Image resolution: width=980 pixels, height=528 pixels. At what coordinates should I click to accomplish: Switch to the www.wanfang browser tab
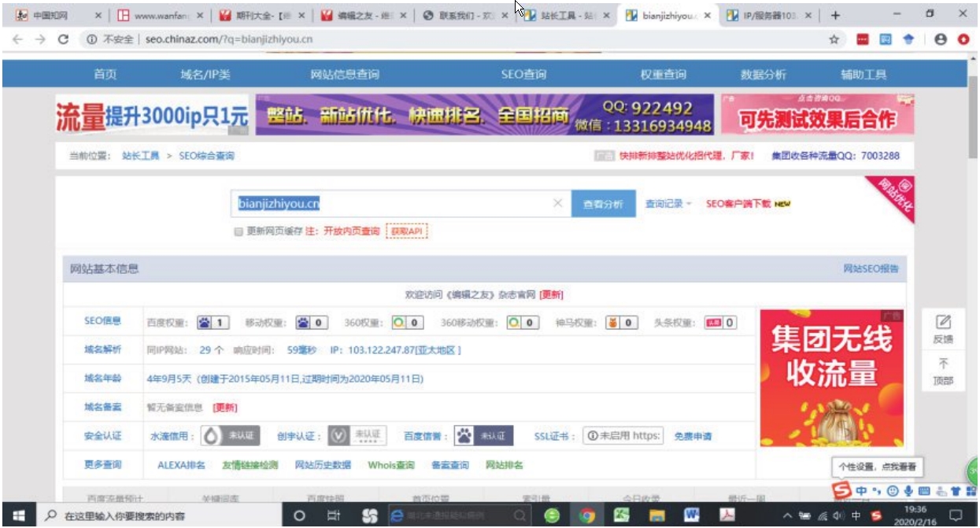tap(161, 15)
